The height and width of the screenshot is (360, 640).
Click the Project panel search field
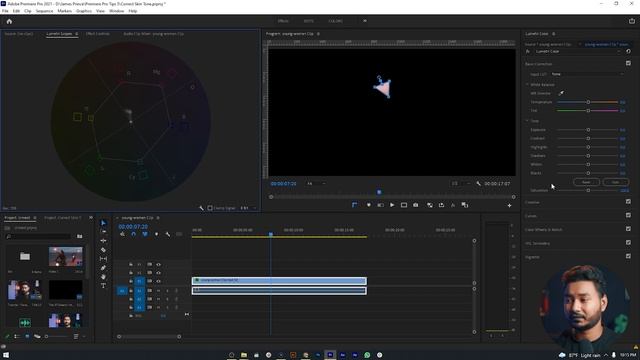(x=38, y=236)
